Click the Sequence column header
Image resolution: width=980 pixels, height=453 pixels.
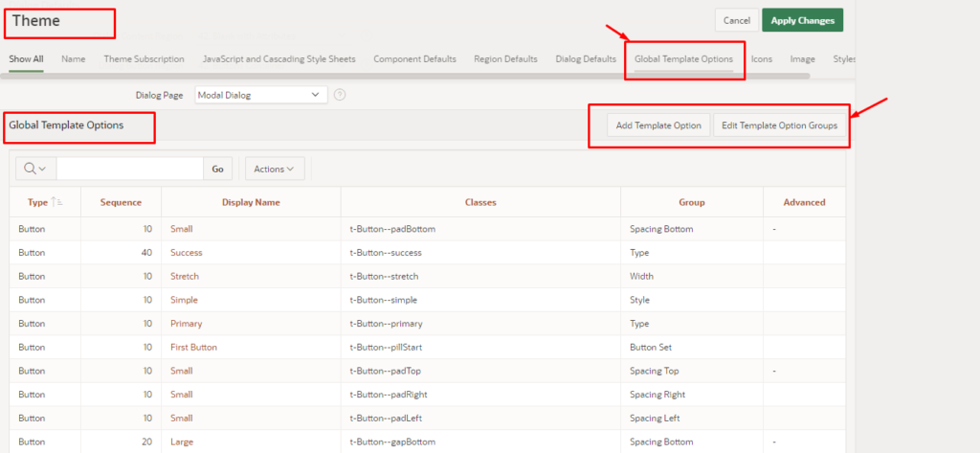pos(121,202)
